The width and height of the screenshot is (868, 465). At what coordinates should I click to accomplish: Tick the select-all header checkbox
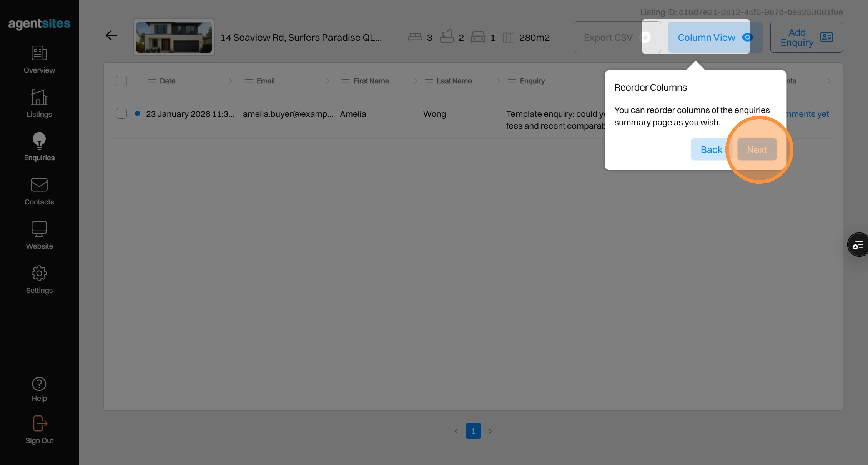121,81
